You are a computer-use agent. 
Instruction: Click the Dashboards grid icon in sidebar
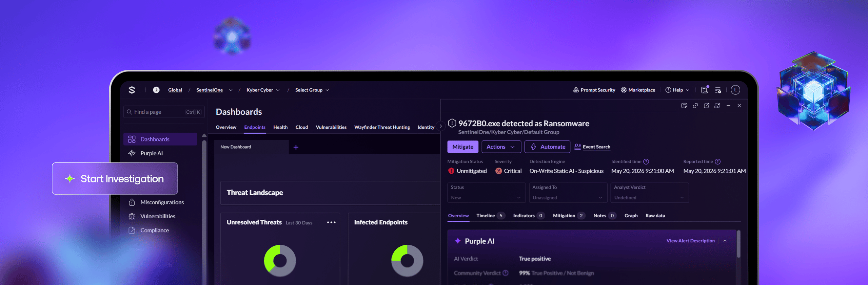point(132,139)
